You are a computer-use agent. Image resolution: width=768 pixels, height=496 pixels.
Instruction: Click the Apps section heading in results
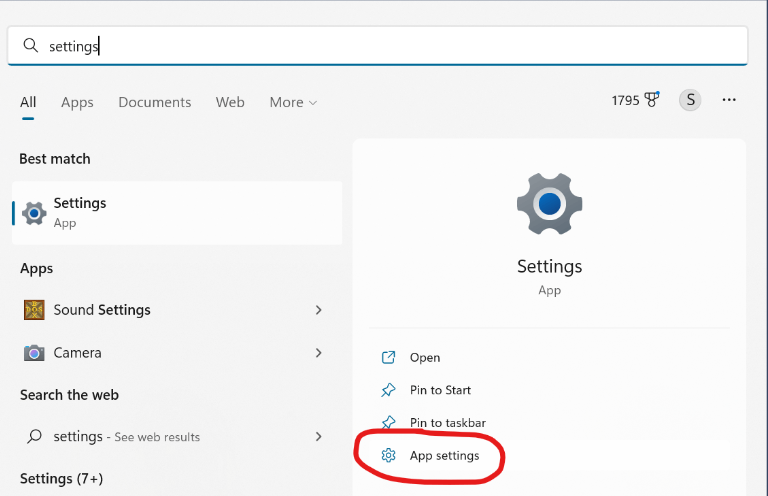[x=36, y=269]
